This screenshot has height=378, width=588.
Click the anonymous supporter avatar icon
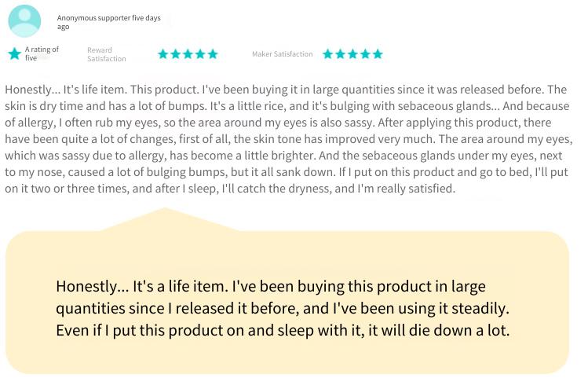coord(24,21)
